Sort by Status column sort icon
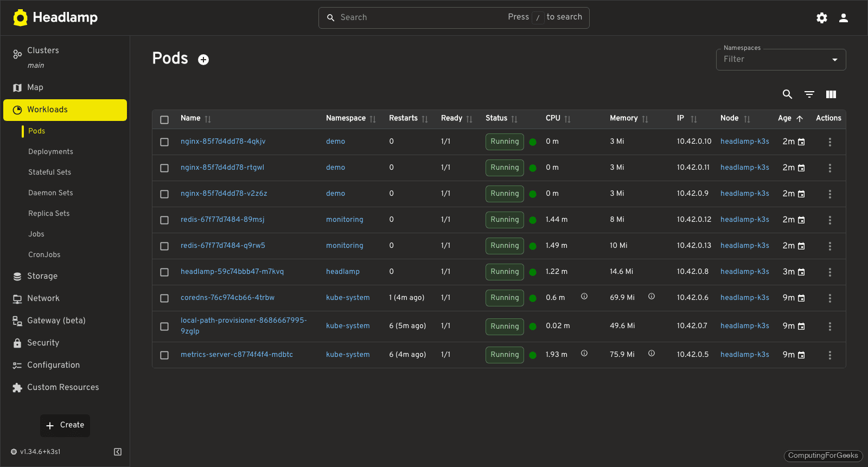Screen dimensions: 868x467 tap(514, 119)
